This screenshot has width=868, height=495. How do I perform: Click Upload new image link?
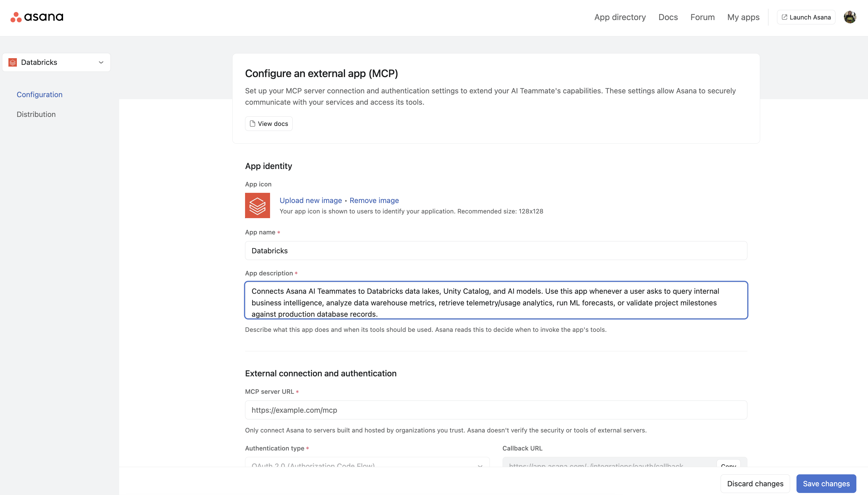(310, 201)
